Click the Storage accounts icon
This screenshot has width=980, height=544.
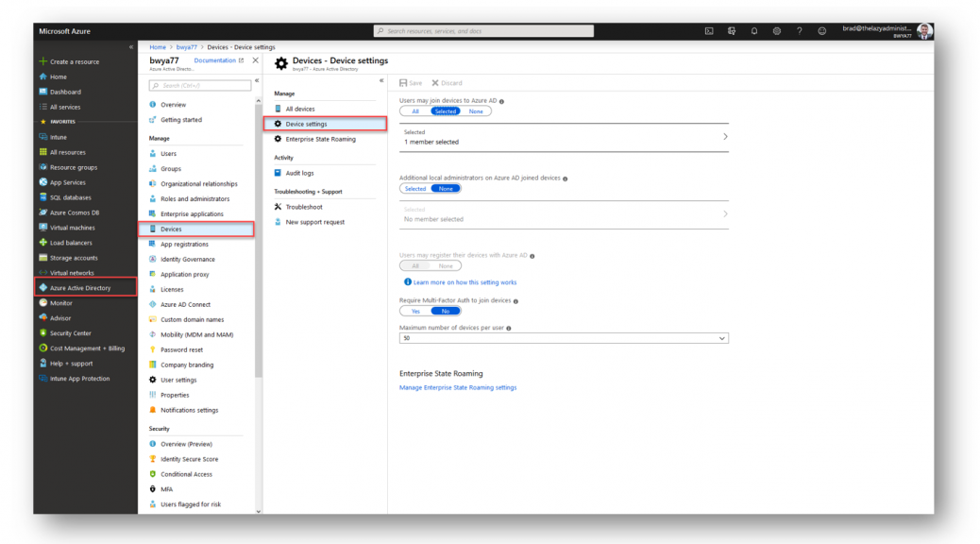click(x=43, y=258)
